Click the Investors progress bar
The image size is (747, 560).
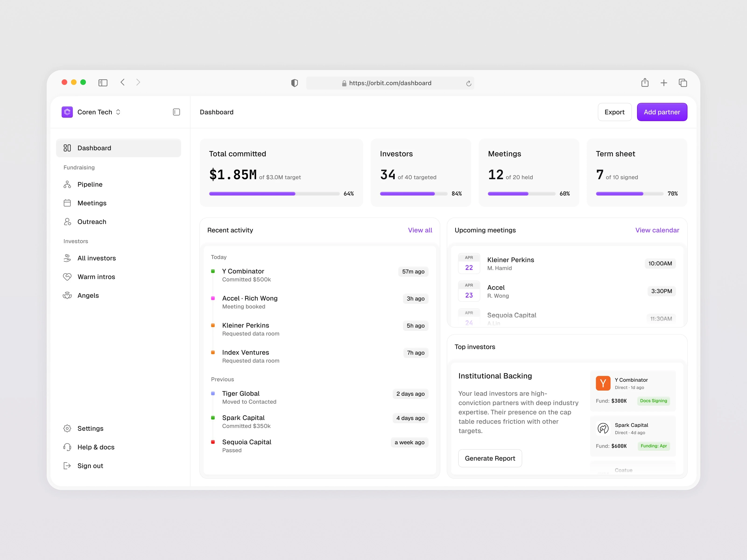point(414,194)
